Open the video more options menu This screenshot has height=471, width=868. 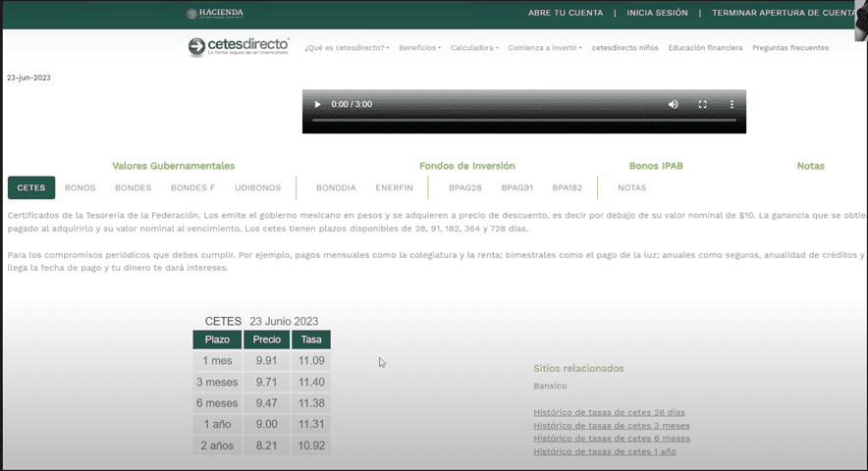(731, 104)
